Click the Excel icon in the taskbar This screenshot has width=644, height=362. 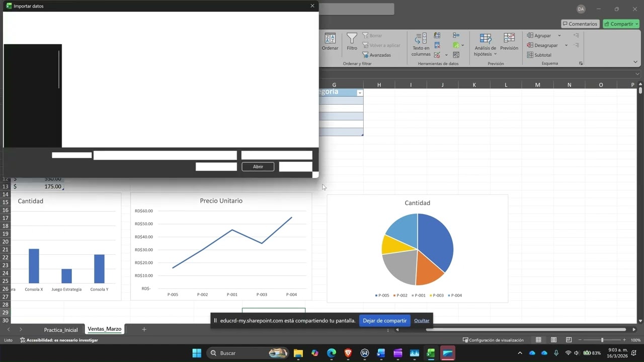(431, 353)
